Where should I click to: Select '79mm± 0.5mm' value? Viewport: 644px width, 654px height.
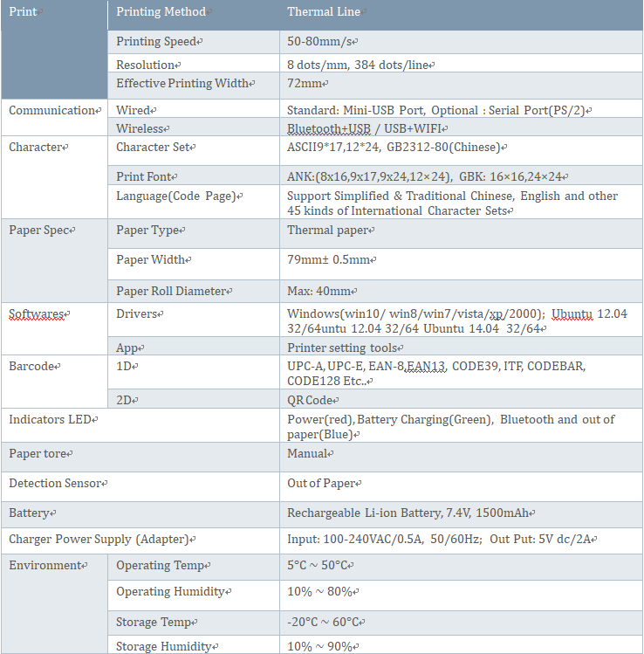[328, 260]
